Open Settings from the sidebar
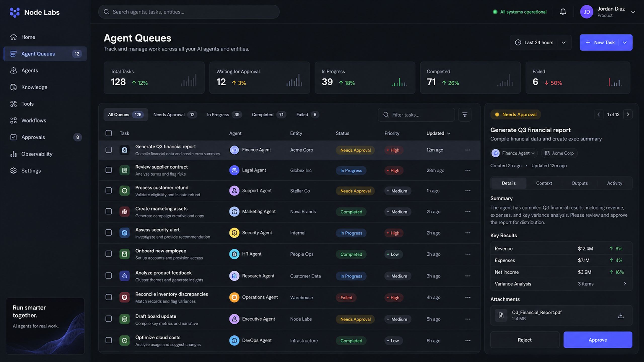Viewport: 644px width, 362px height. [x=45, y=170]
